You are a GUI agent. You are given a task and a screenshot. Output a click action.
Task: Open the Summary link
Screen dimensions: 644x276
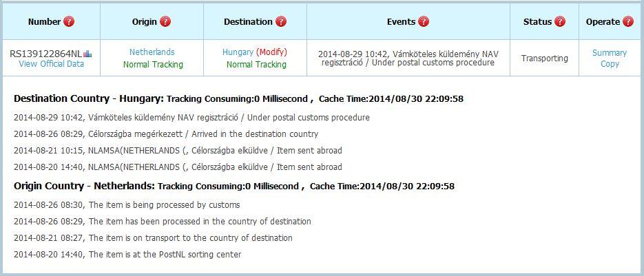click(x=610, y=53)
